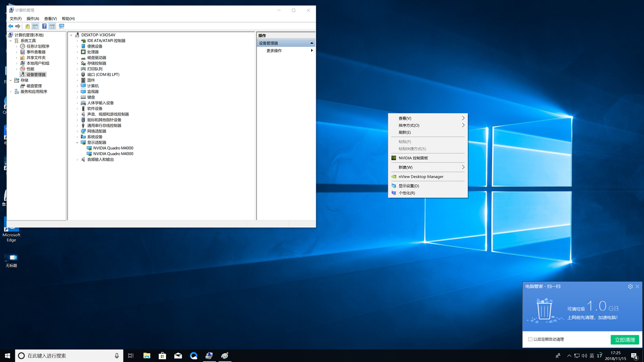
Task: Open the 操作(A) menu
Action: (33, 19)
